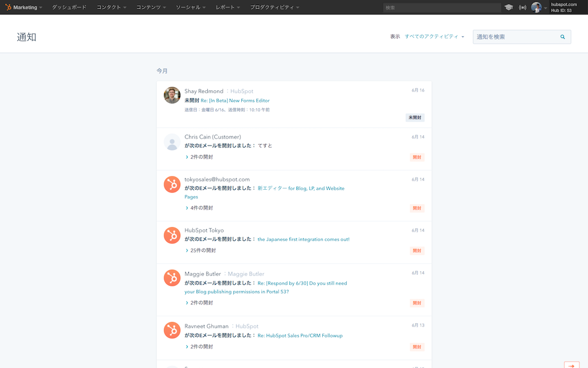Click the 送信日 timestamp line under Shay Redmond

(x=227, y=110)
